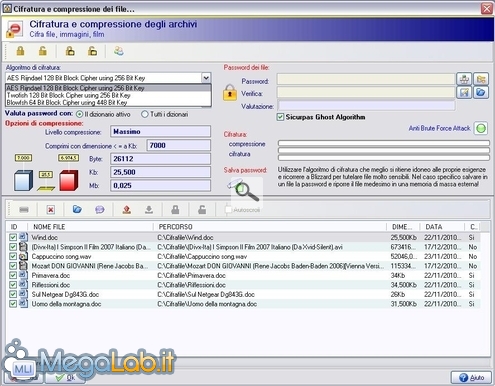This screenshot has width=495, height=386.
Task: Click the keyboard icon beside Password field
Action: coord(464,79)
